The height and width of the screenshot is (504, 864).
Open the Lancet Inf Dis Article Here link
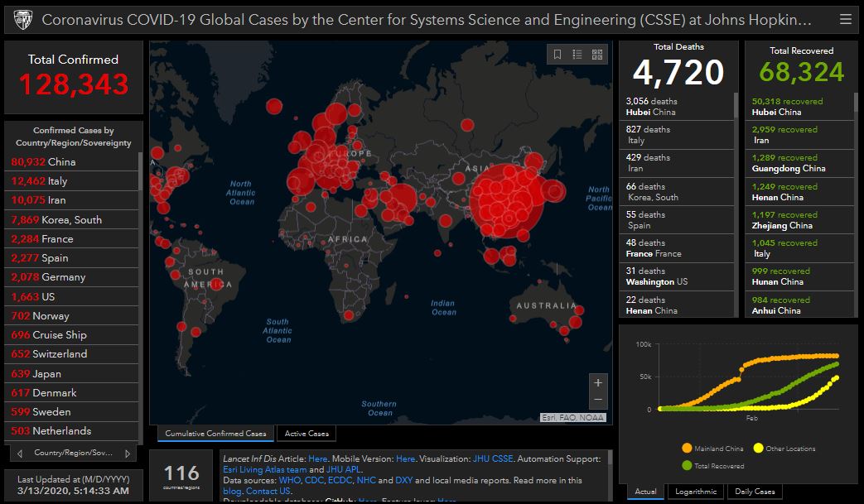click(x=317, y=458)
